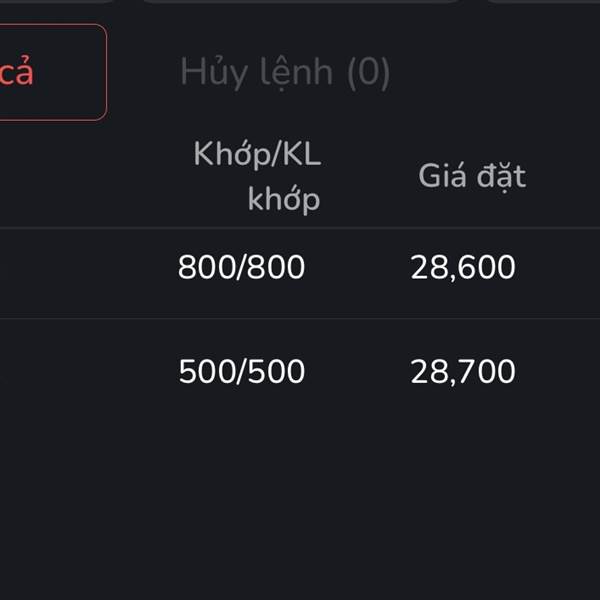Tap the "(0)" counter in Hủy lệnh
This screenshot has width=600, height=600.
click(368, 72)
